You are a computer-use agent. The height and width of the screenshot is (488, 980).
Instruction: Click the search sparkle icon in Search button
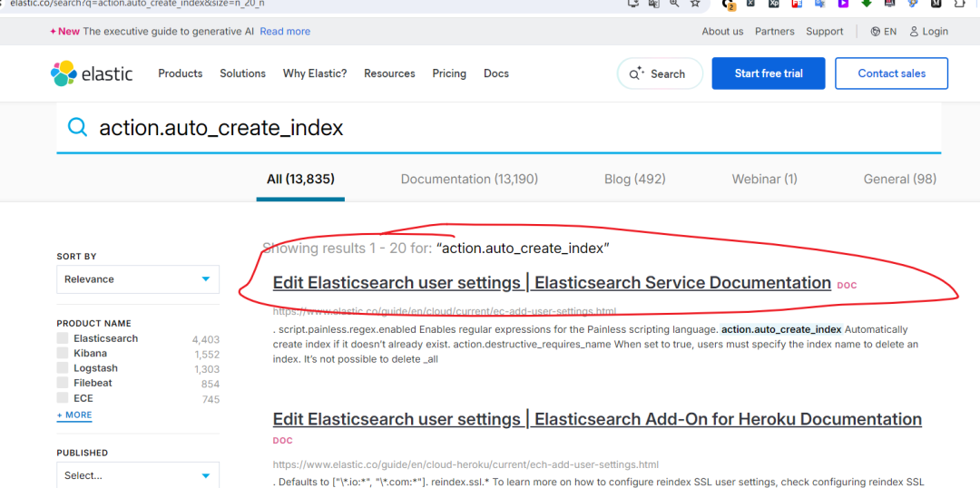636,73
